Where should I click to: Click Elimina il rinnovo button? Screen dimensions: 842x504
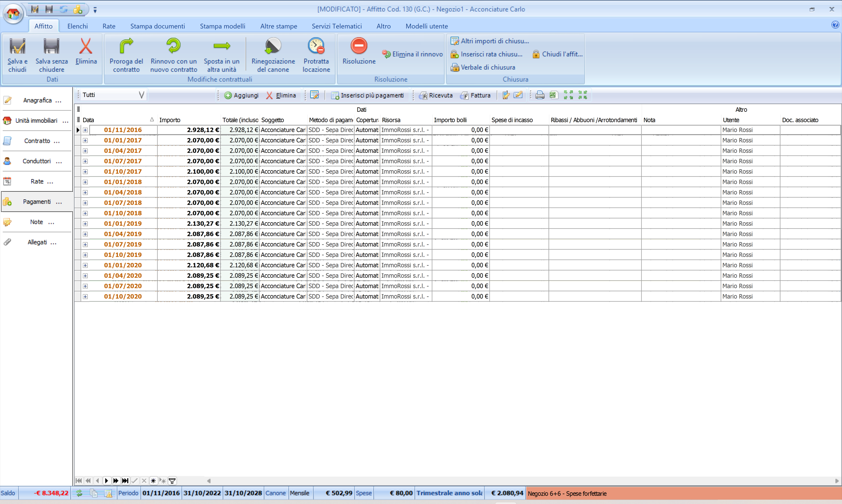[412, 54]
